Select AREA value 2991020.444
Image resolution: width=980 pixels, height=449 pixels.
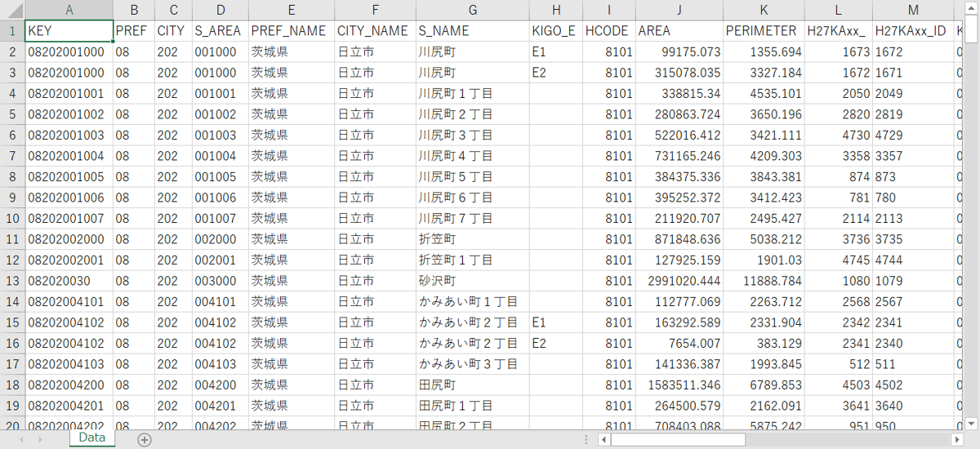coord(679,281)
